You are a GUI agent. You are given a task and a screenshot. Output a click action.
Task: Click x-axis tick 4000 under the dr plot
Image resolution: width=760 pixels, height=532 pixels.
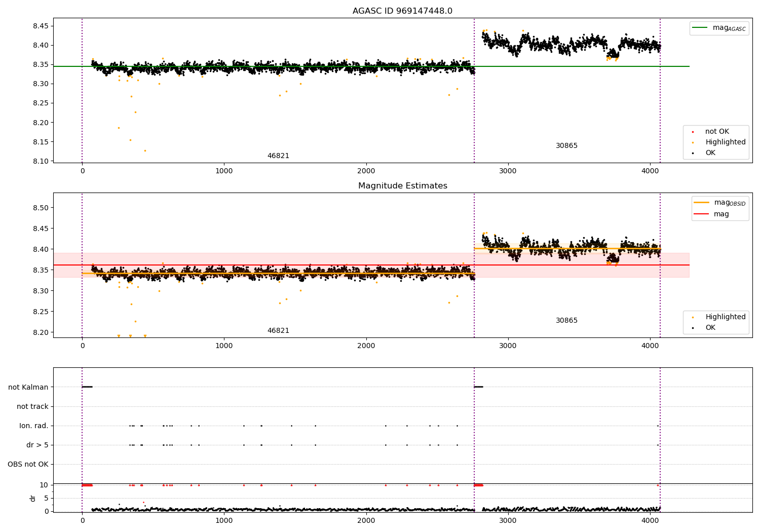click(x=650, y=521)
